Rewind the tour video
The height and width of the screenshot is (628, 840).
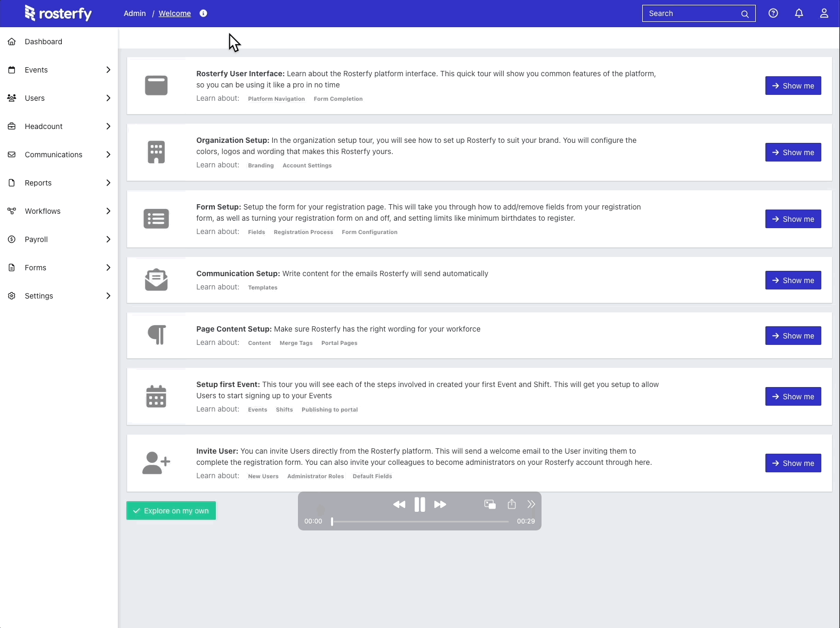point(399,504)
